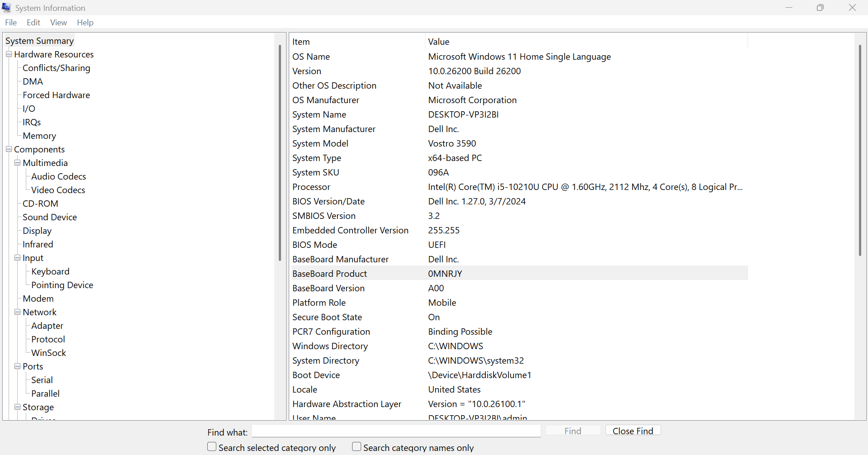Screen dimensions: 868x455
Task: Select Audio Codecs category
Action: tap(59, 176)
